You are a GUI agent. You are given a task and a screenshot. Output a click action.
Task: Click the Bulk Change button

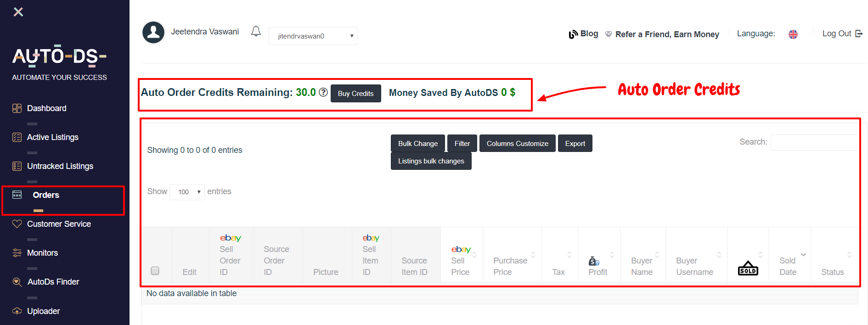pos(418,143)
